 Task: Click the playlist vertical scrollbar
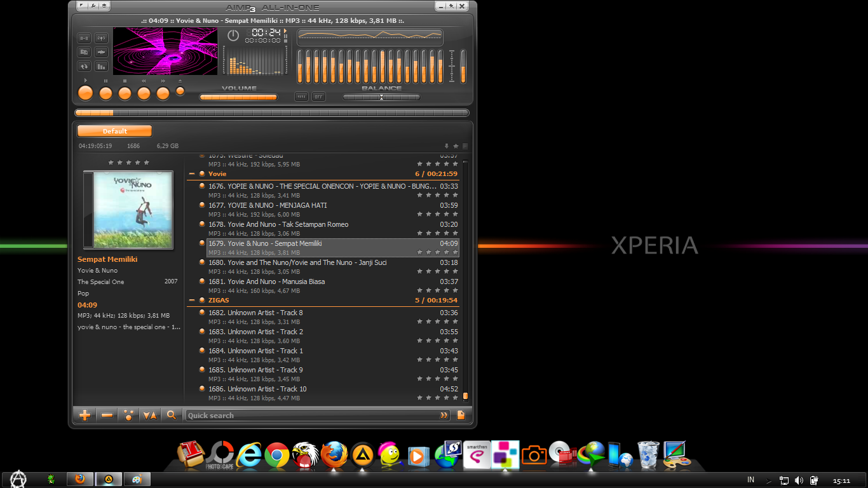[x=465, y=280]
